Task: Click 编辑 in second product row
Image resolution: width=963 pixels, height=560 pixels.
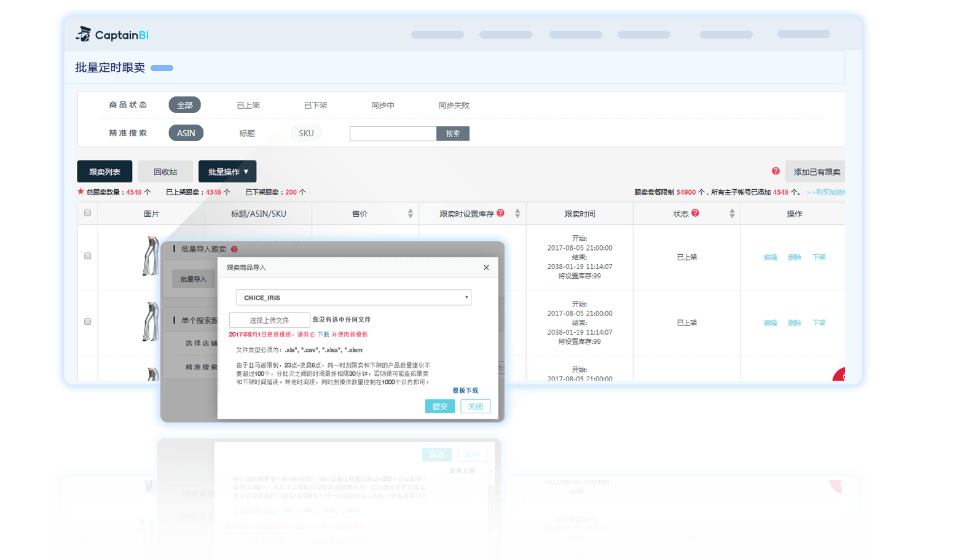Action: [770, 323]
